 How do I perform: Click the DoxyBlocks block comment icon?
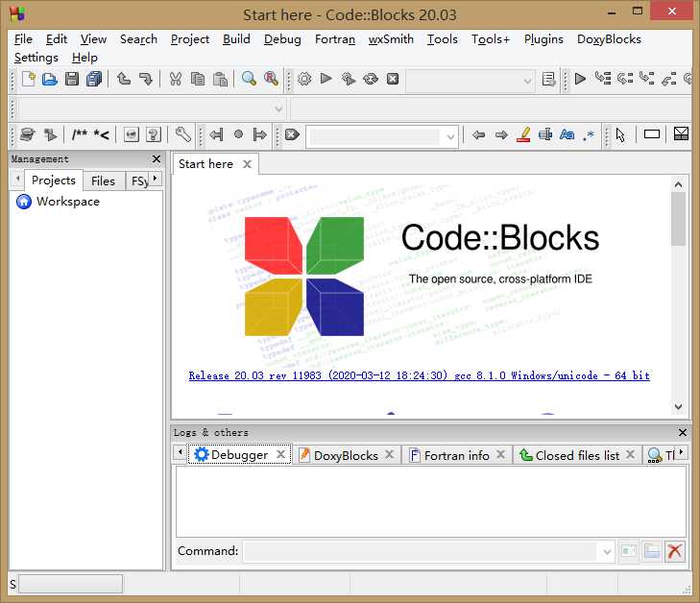[x=80, y=134]
